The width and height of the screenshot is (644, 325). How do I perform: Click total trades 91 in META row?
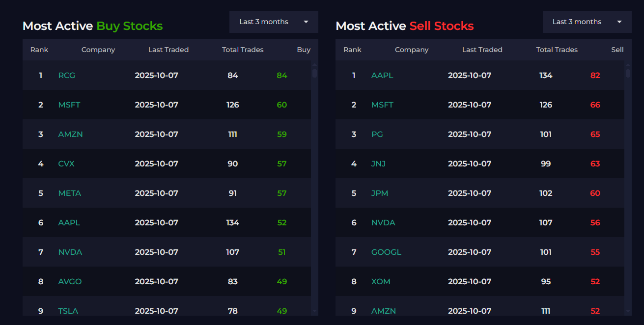click(233, 193)
